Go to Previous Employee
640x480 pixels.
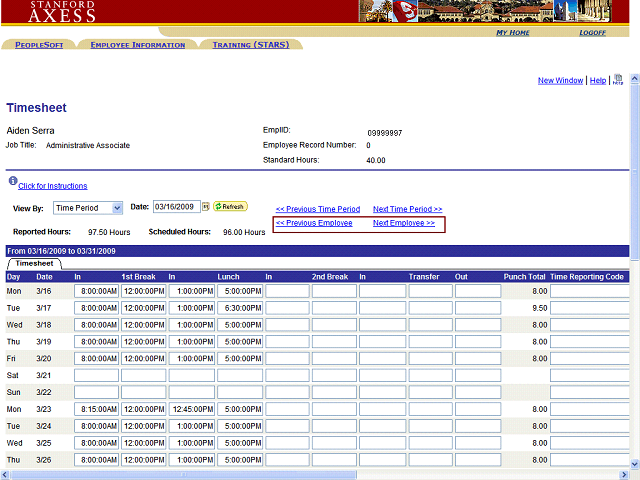click(x=314, y=223)
